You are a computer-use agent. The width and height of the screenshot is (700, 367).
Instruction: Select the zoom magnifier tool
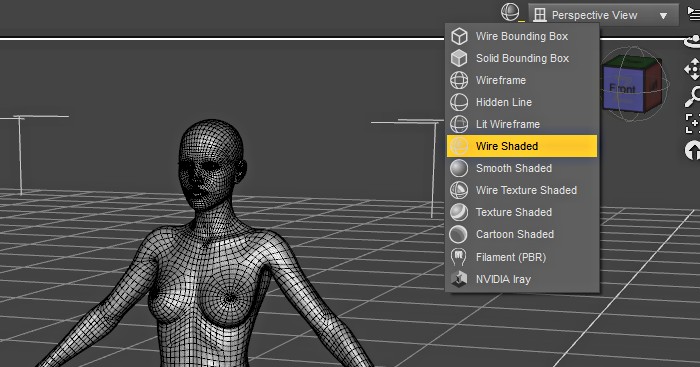(693, 96)
